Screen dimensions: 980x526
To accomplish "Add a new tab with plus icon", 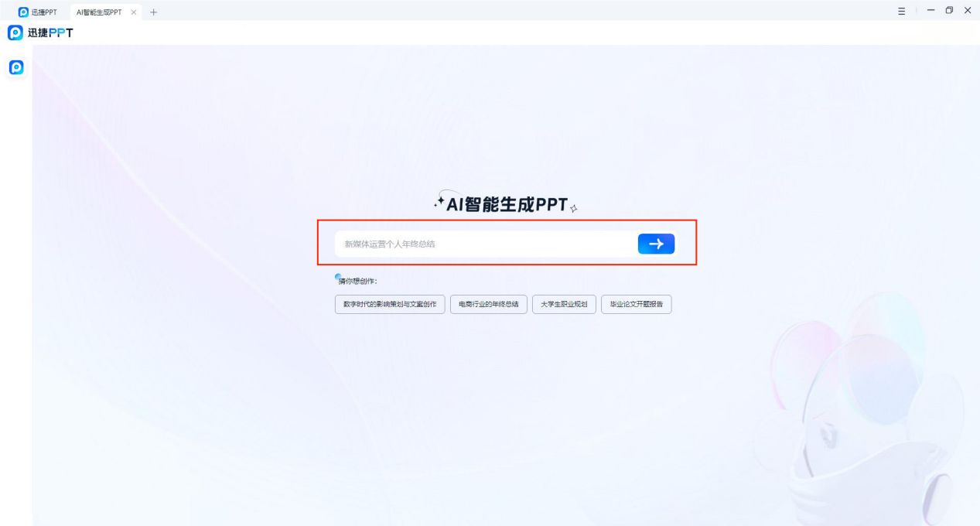I will click(x=153, y=12).
